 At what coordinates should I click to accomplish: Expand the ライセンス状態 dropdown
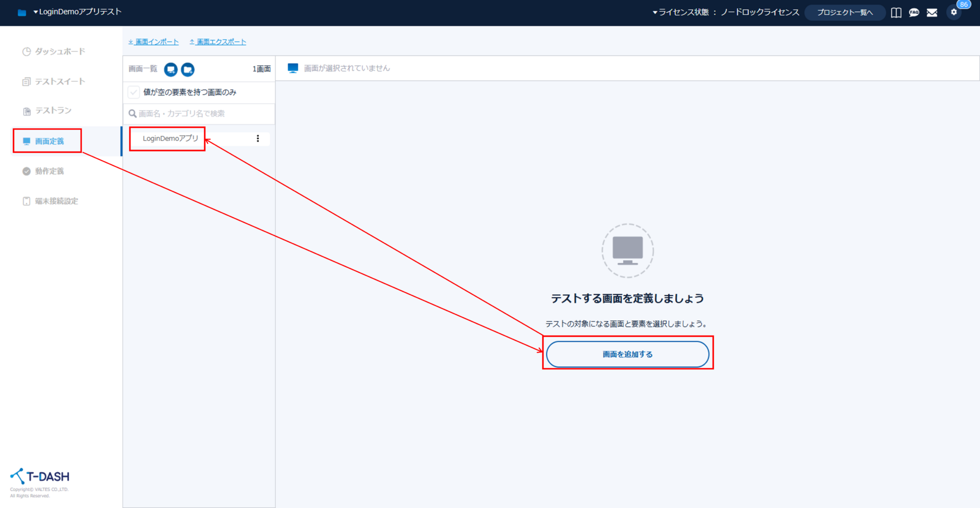tap(725, 12)
